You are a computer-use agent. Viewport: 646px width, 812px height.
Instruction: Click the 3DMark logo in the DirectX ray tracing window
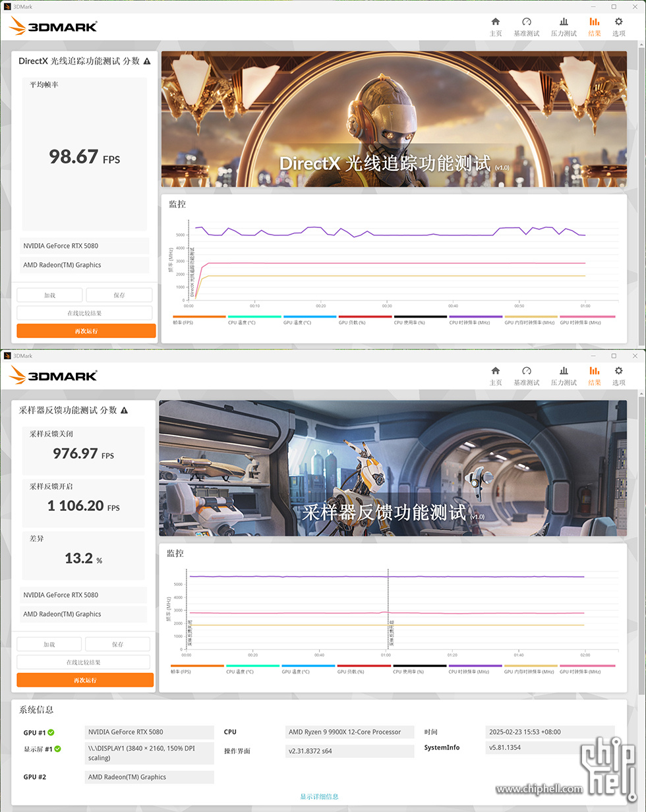(54, 26)
